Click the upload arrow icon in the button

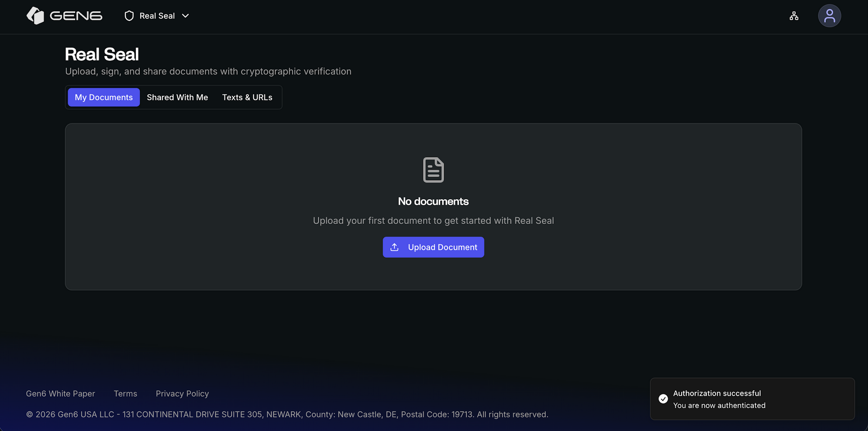[x=394, y=247]
